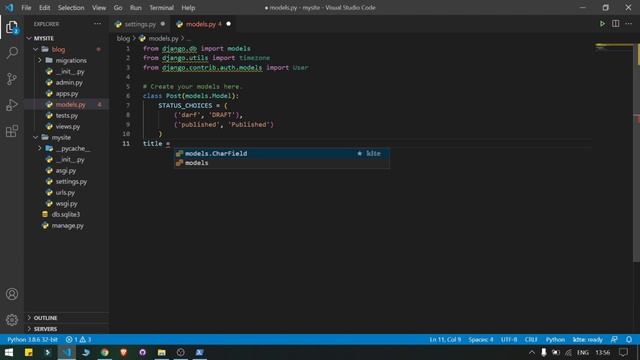The width and height of the screenshot is (640, 360).
Task: Open the Run and Debug view
Action: [12, 105]
